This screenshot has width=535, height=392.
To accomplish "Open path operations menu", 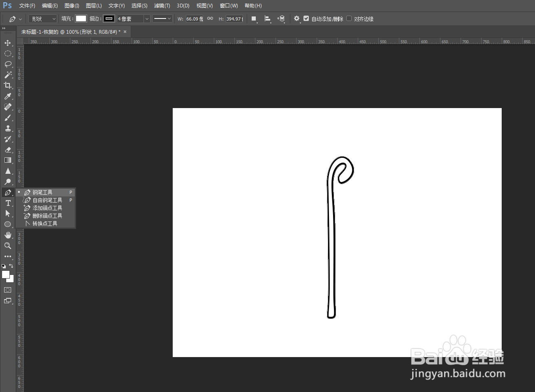I will point(254,19).
